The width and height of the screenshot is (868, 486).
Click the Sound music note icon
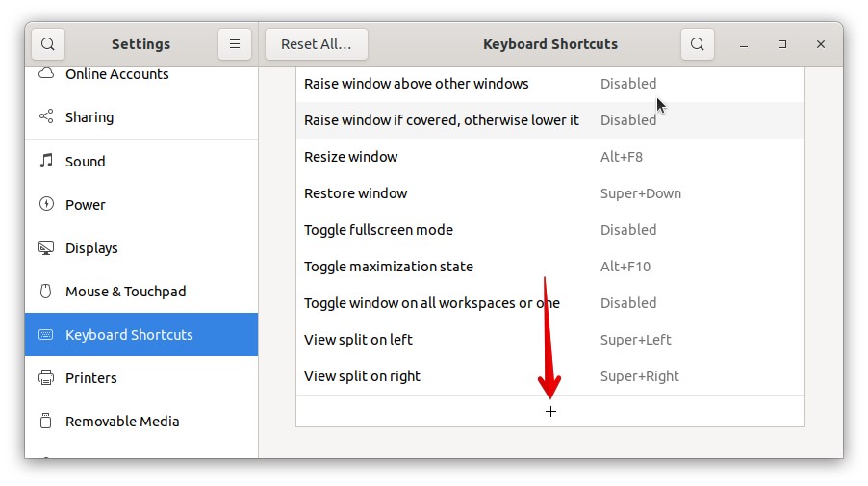coord(46,162)
